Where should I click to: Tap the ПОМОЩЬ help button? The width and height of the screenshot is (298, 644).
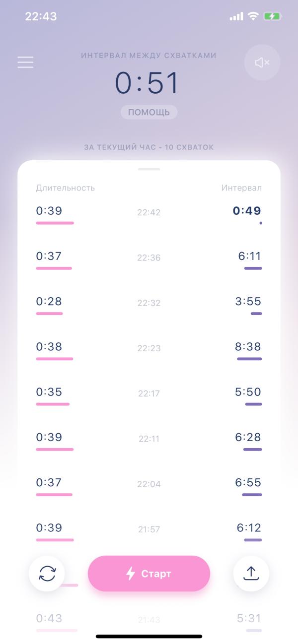(149, 112)
